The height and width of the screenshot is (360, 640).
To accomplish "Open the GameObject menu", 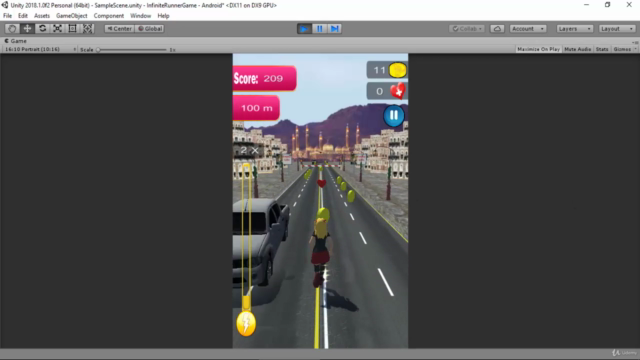I will click(71, 16).
